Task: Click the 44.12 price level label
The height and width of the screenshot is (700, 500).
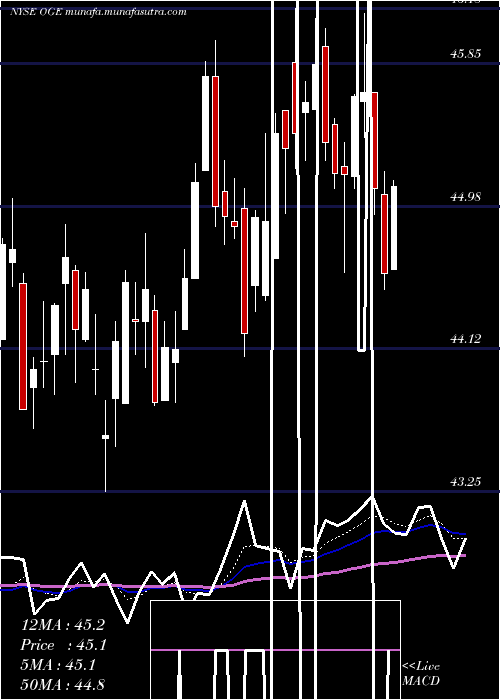Action: tap(466, 339)
